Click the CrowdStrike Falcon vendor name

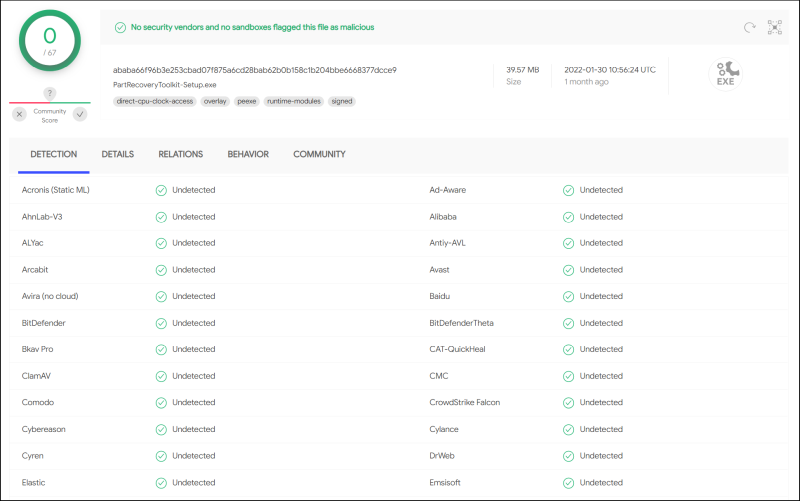tap(465, 403)
